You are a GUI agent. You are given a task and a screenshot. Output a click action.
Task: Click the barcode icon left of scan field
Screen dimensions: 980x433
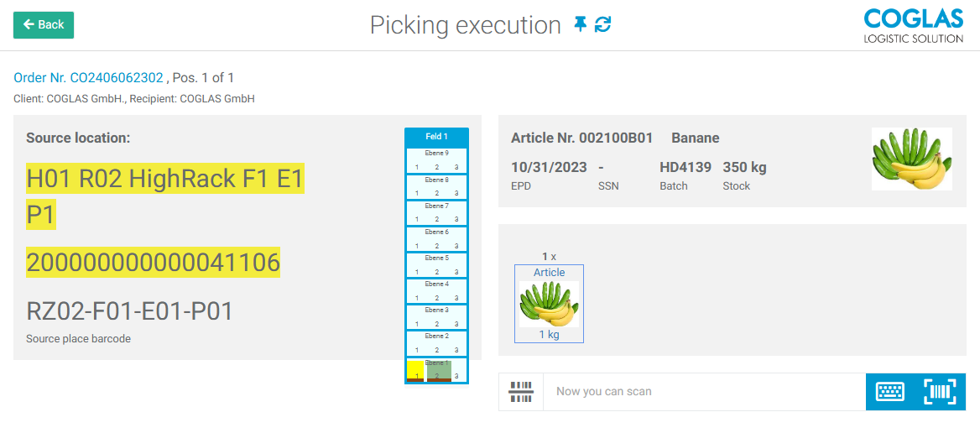click(x=521, y=392)
